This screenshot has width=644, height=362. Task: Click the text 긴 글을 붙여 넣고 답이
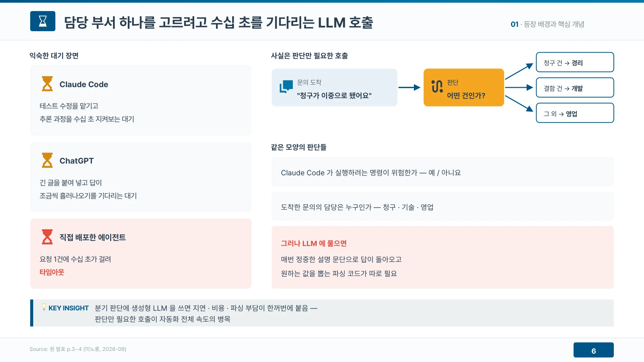(x=71, y=183)
